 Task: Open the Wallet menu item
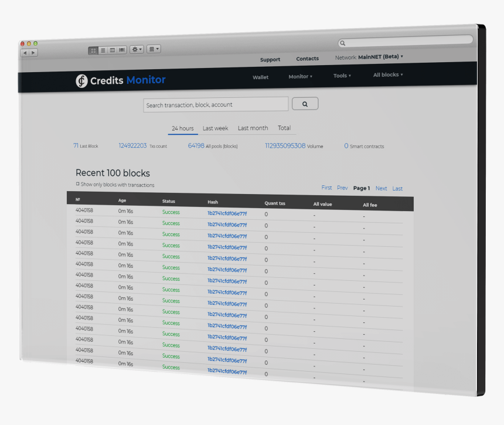pyautogui.click(x=260, y=77)
